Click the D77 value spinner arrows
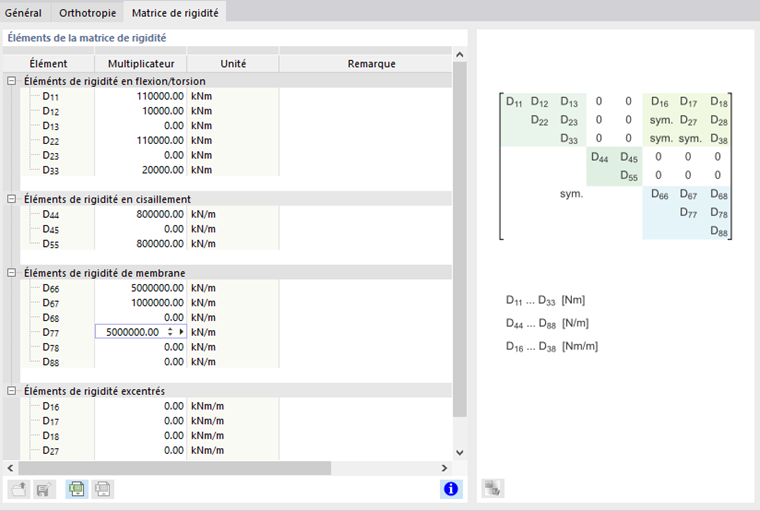Screen dimensions: 760x511 (x=170, y=332)
